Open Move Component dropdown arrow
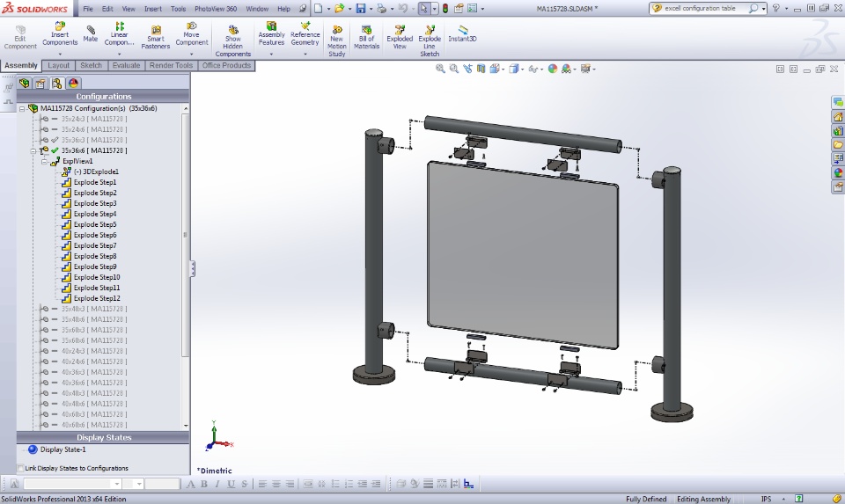The height and width of the screenshot is (504, 845). coord(191,54)
